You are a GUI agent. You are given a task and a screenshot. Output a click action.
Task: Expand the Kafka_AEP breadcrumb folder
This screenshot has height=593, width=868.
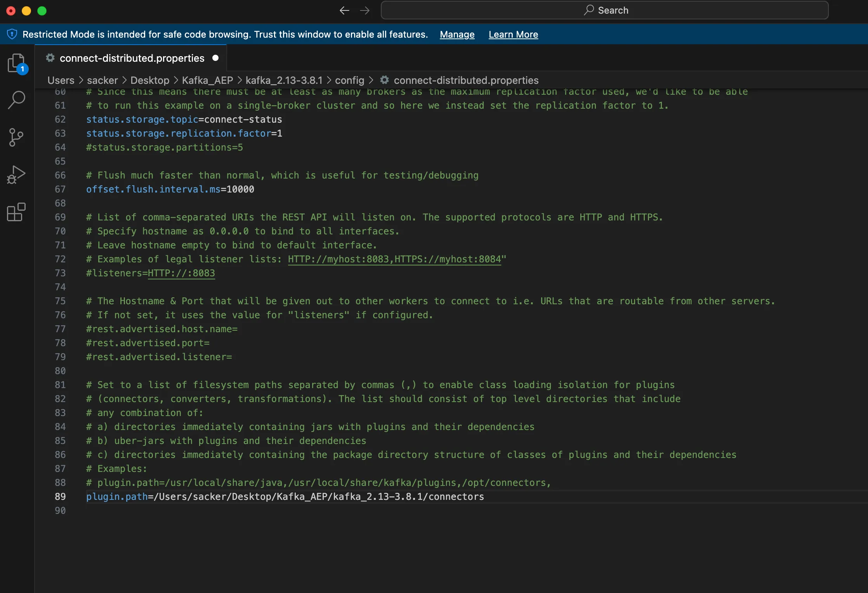[207, 80]
